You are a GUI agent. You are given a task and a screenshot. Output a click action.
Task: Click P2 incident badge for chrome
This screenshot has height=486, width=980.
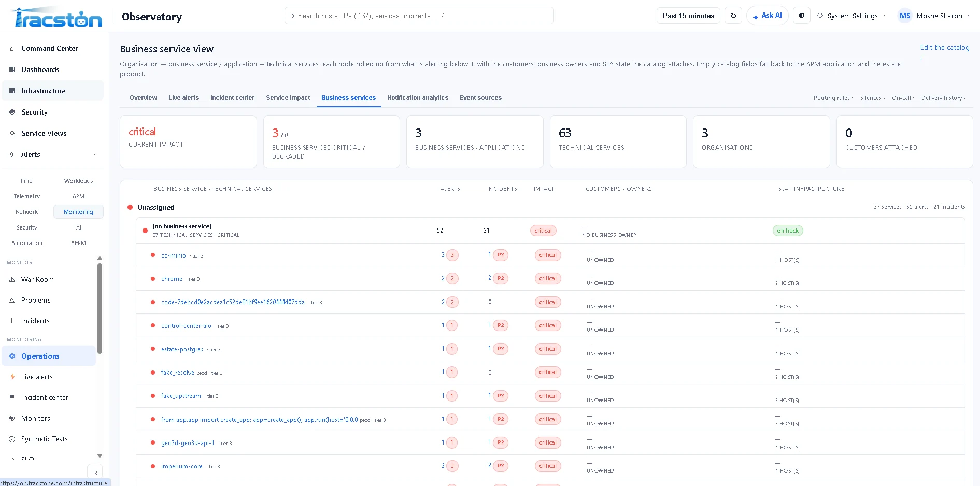[501, 278]
